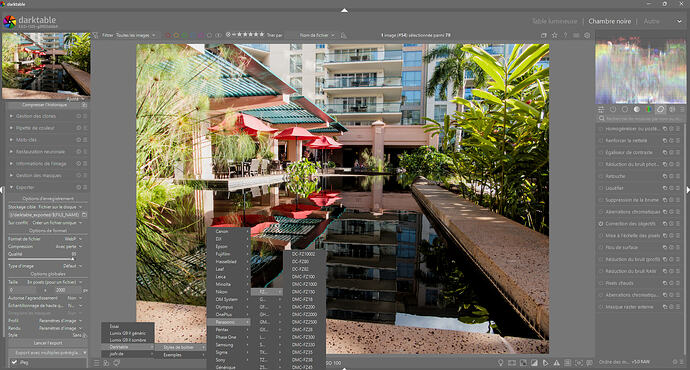Open the Darktable styles submenu
This screenshot has height=370, width=690.
point(128,347)
